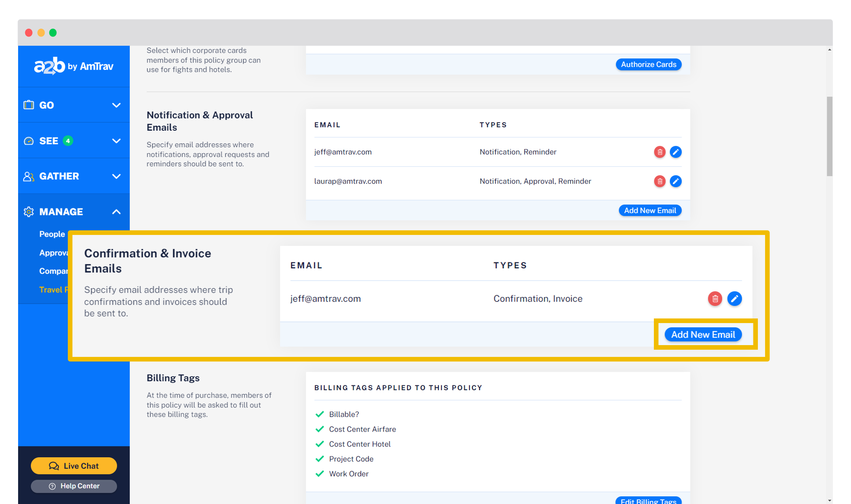Click the GATHER people icon
The width and height of the screenshot is (851, 504).
[29, 176]
